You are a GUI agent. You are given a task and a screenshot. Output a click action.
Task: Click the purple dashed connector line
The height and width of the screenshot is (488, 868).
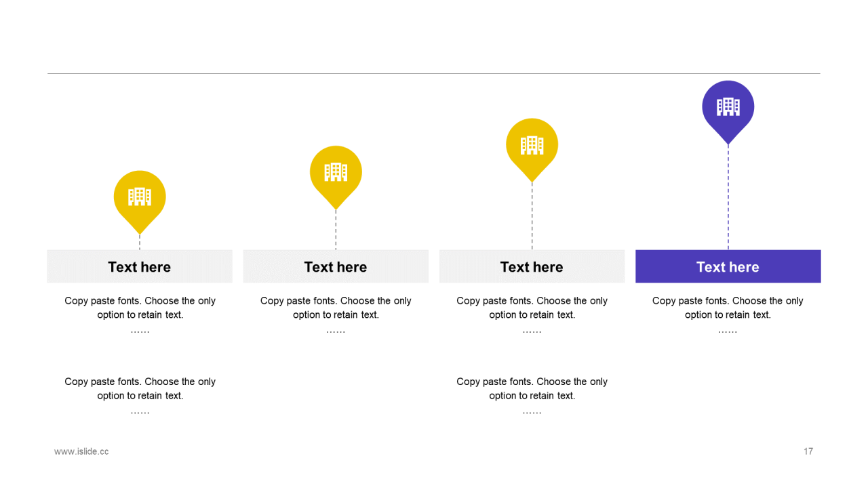(728, 197)
